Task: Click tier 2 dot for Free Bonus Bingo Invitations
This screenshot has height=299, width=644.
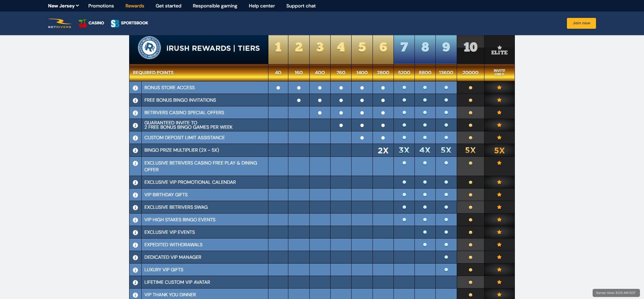Action: pos(299,100)
